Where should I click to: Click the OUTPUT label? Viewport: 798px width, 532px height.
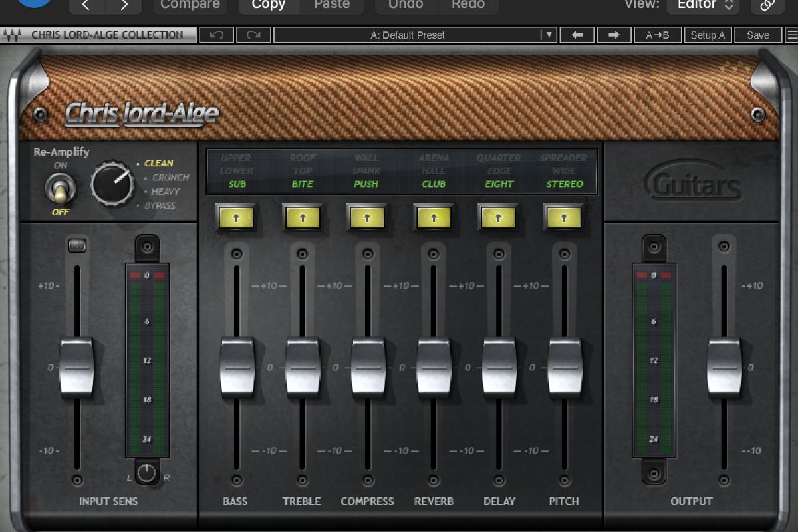692,501
